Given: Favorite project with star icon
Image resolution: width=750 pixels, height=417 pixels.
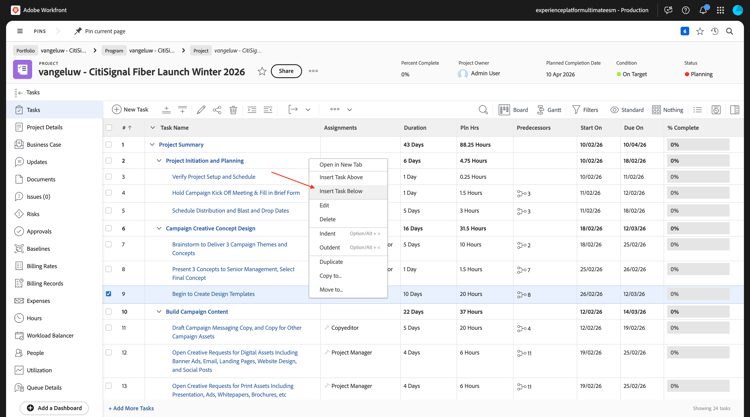Looking at the screenshot, I should (x=262, y=71).
